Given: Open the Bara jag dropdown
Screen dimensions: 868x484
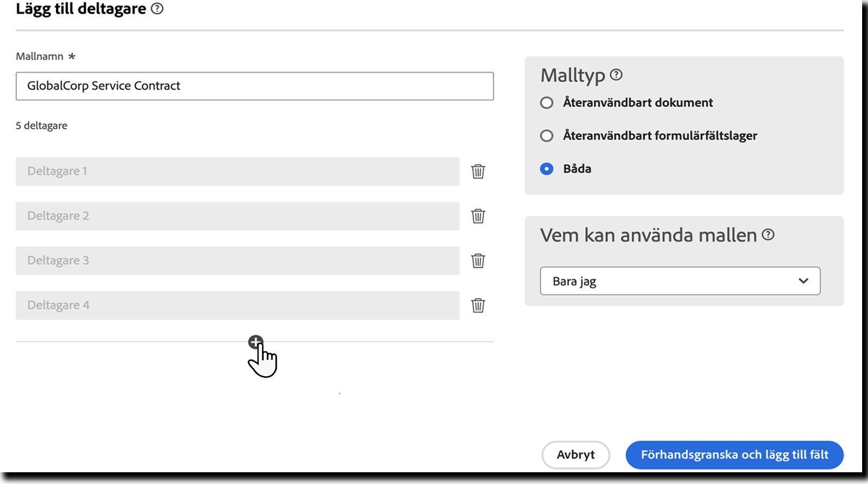Looking at the screenshot, I should coord(680,281).
